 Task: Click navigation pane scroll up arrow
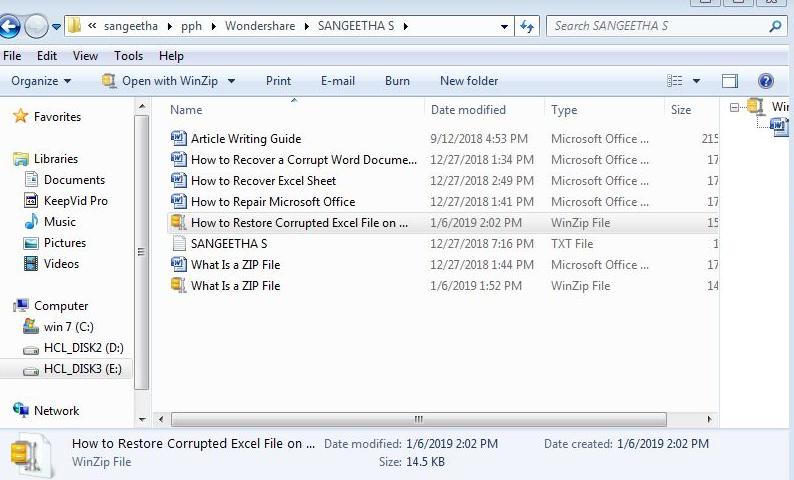[x=142, y=106]
